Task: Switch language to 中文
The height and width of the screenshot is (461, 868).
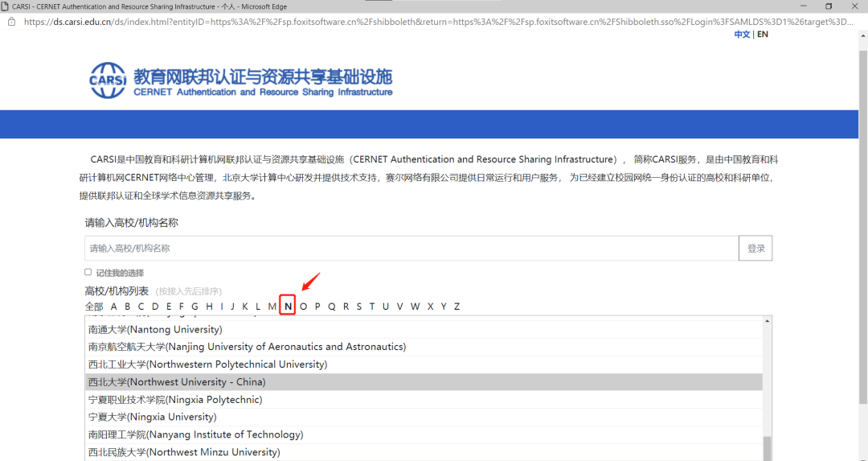Action: (x=742, y=35)
